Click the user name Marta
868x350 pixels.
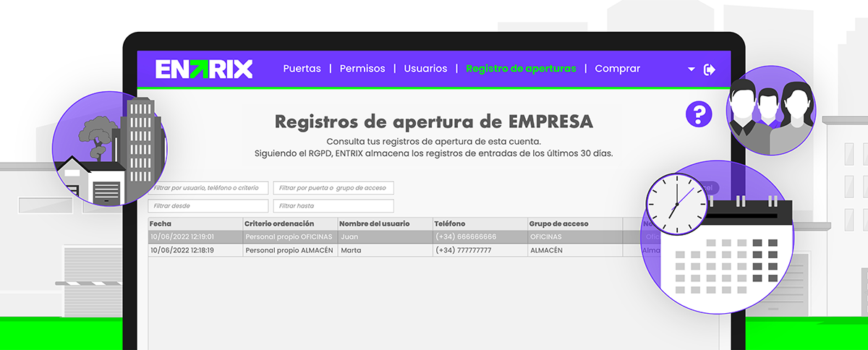[x=351, y=250]
